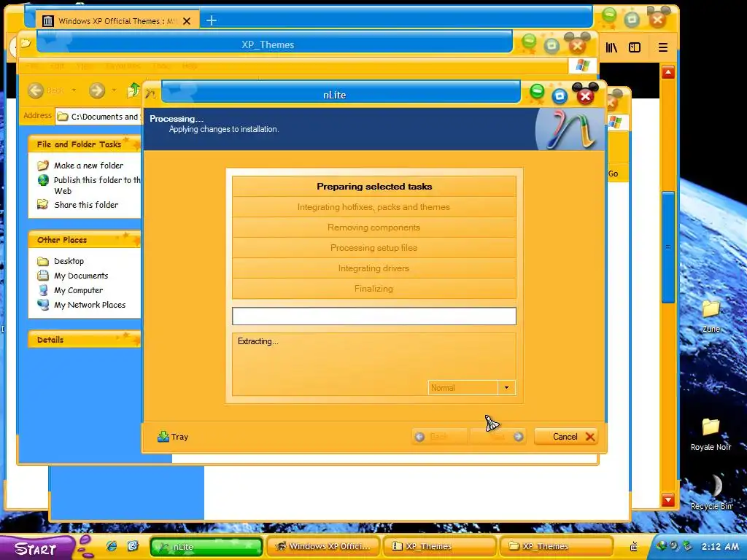Click 'Removing components' row
The width and height of the screenshot is (747, 560).
(374, 227)
